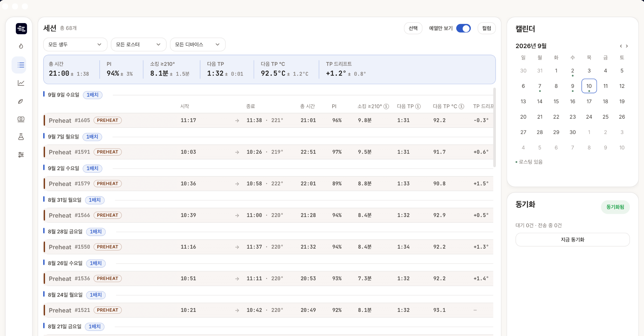This screenshot has height=336, width=644.
Task: Open Preheat #1579 session row
Action: 268,184
